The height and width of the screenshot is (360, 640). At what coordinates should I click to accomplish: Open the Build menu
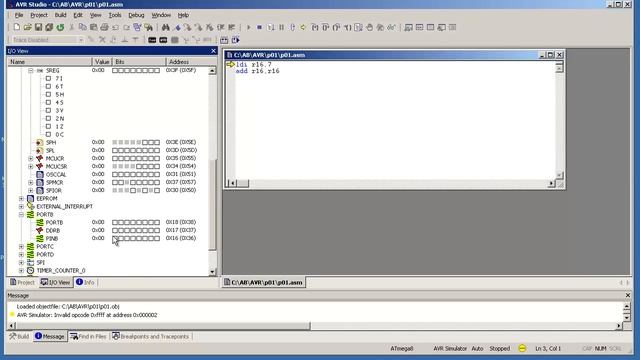pos(60,15)
